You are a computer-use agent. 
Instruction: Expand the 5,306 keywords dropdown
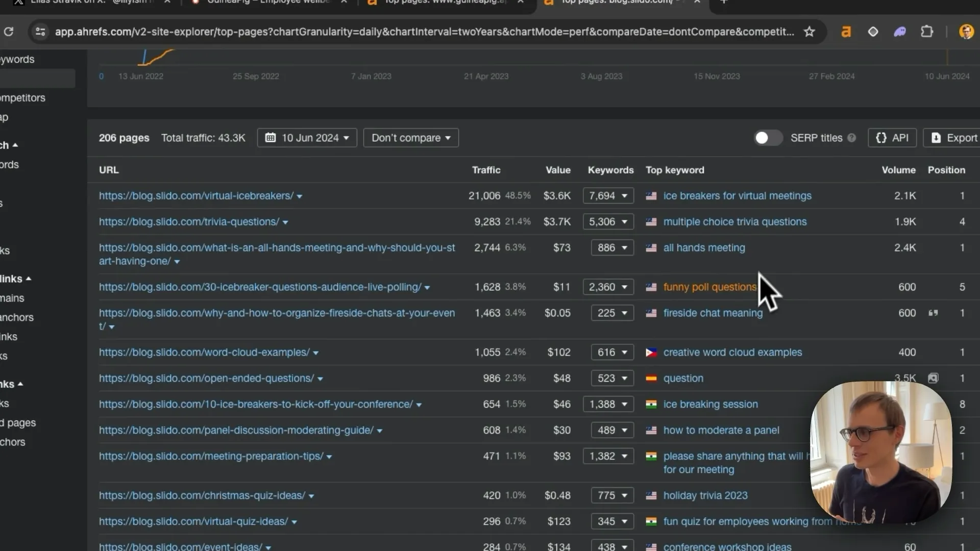tap(608, 222)
